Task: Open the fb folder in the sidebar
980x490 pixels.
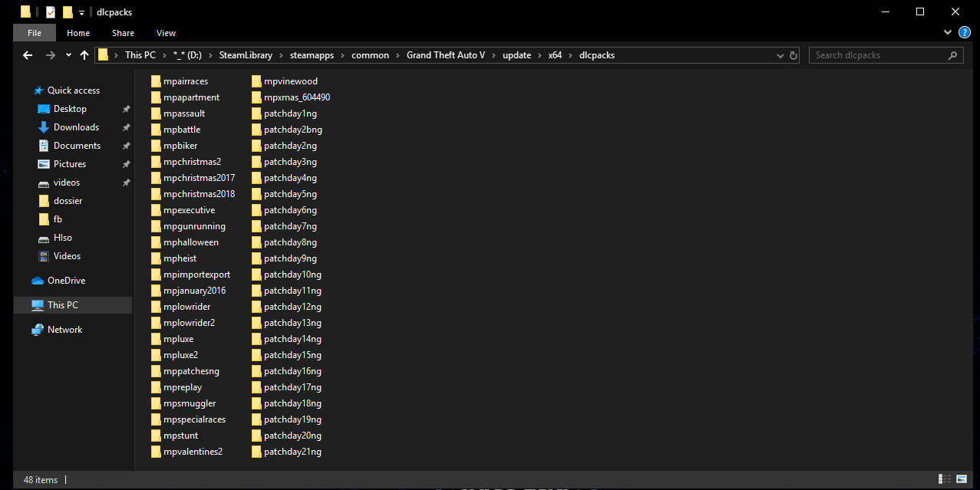Action: tap(50, 219)
